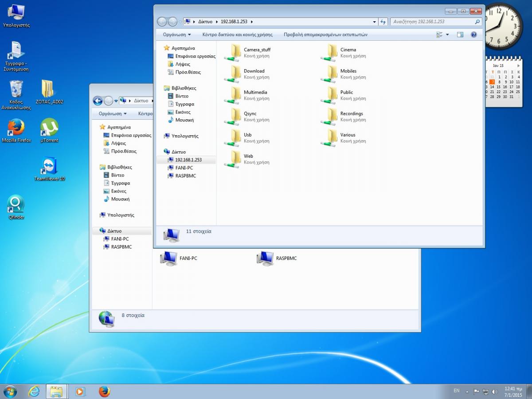Image resolution: width=532 pixels, height=399 pixels.
Task: Show hidden system tray icons
Action: (x=467, y=391)
